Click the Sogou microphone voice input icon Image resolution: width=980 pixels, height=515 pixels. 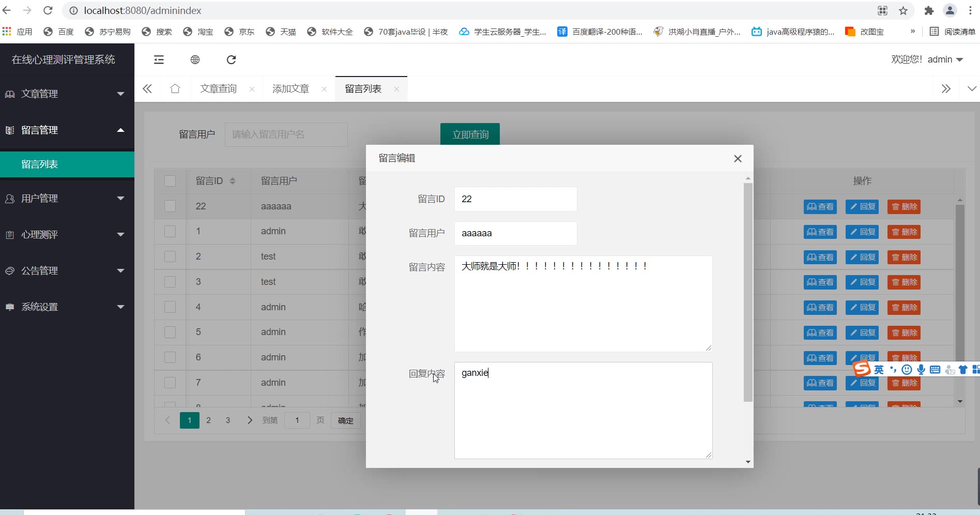[x=921, y=369]
